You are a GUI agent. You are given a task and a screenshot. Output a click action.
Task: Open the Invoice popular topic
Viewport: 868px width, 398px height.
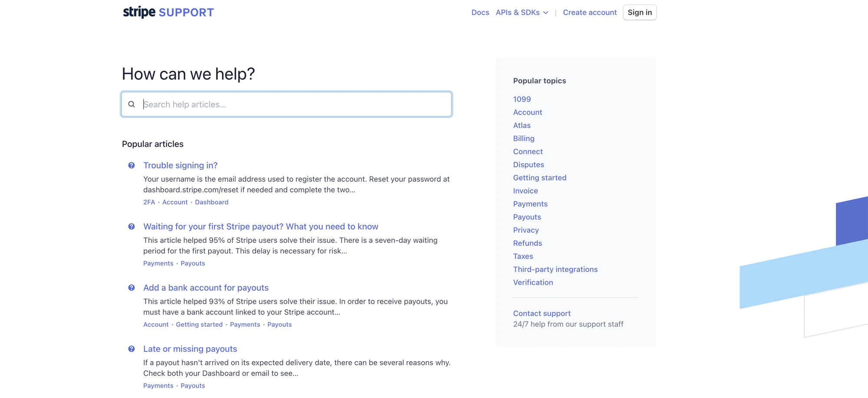click(x=526, y=191)
